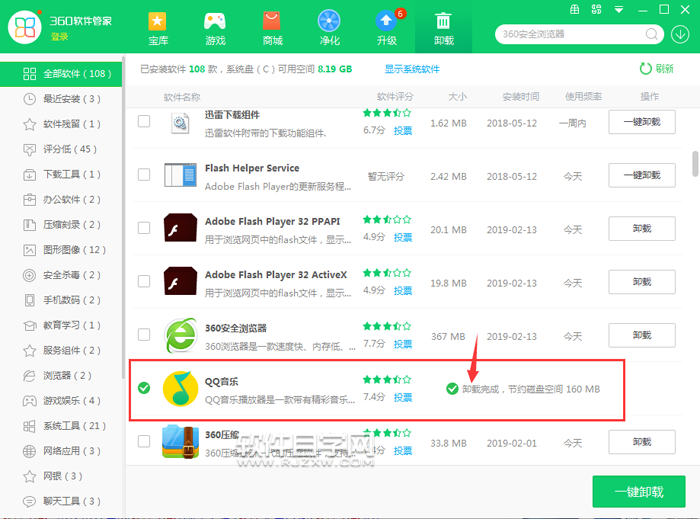Image resolution: width=700 pixels, height=519 pixels.
Task: Click 一键卸载 for 迅雷下载组件
Action: point(642,122)
